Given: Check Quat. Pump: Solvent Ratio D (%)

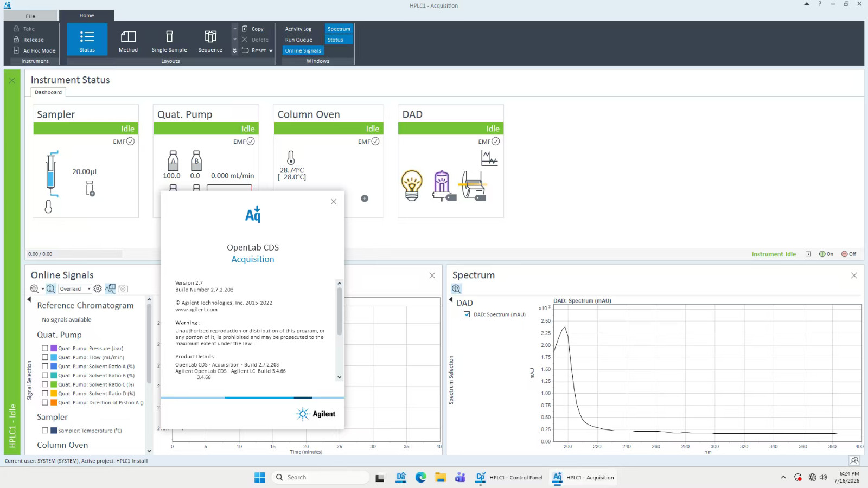Looking at the screenshot, I should (45, 394).
